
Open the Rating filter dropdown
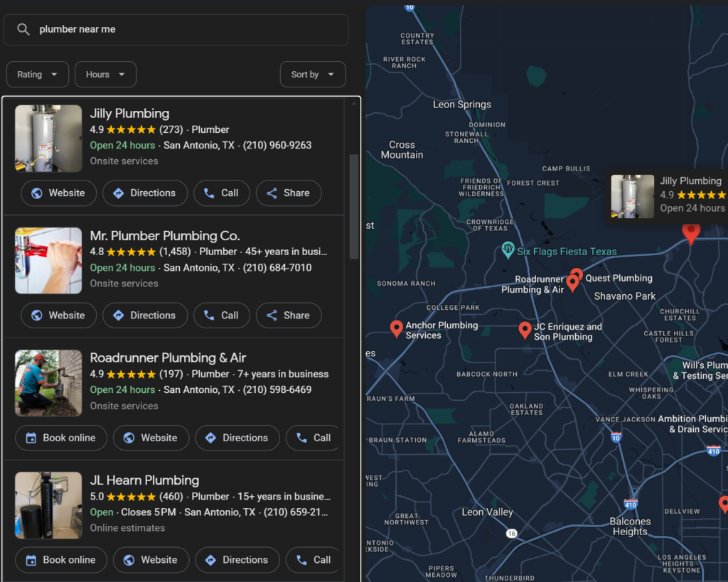pos(38,74)
